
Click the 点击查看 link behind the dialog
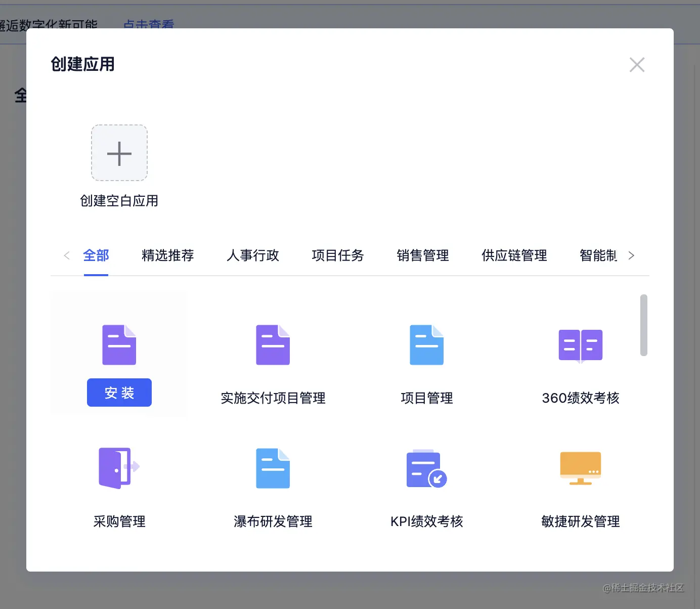coord(149,24)
